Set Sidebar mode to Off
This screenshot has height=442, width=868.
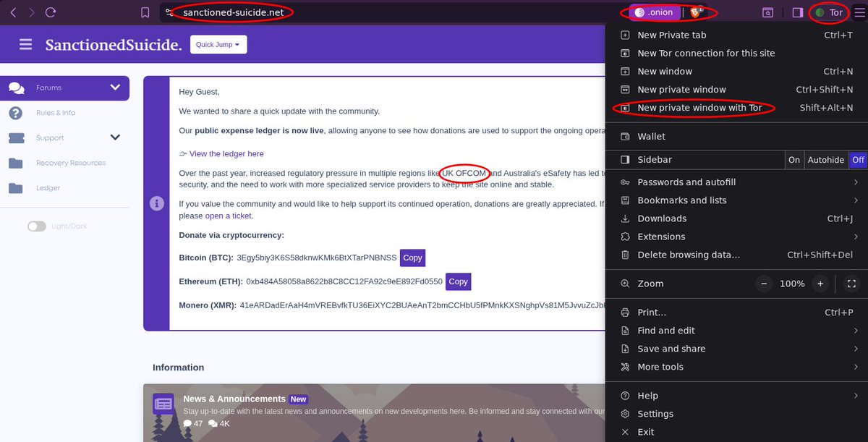858,160
